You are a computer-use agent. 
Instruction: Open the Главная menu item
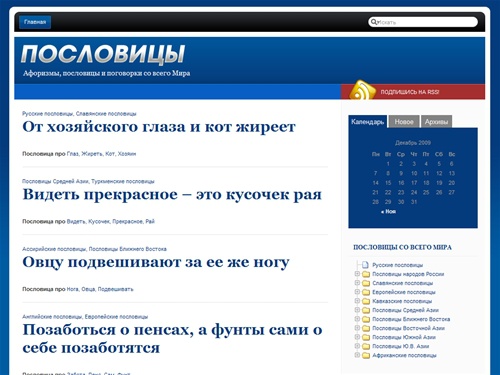(x=35, y=22)
